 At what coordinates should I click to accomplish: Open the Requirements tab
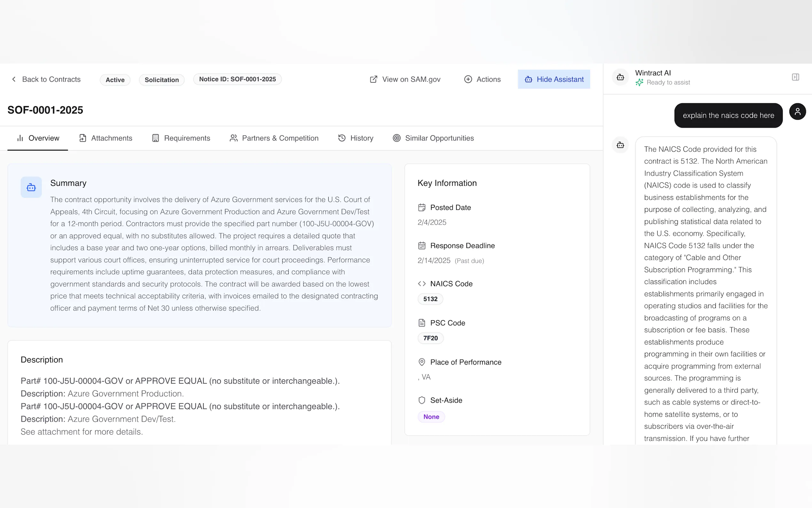click(x=181, y=138)
